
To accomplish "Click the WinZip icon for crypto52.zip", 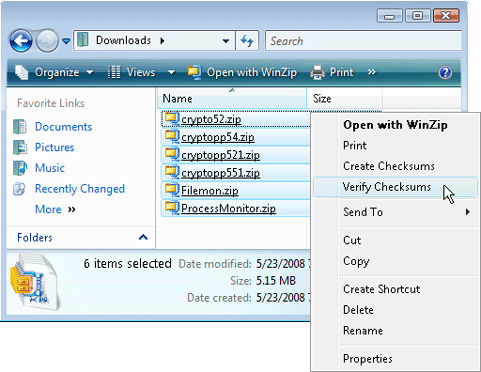I will [x=172, y=119].
